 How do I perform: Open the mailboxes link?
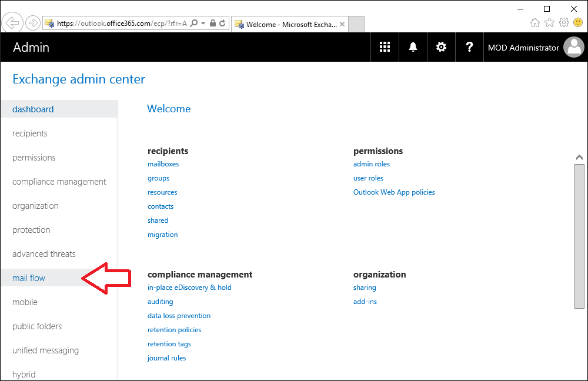(x=163, y=164)
